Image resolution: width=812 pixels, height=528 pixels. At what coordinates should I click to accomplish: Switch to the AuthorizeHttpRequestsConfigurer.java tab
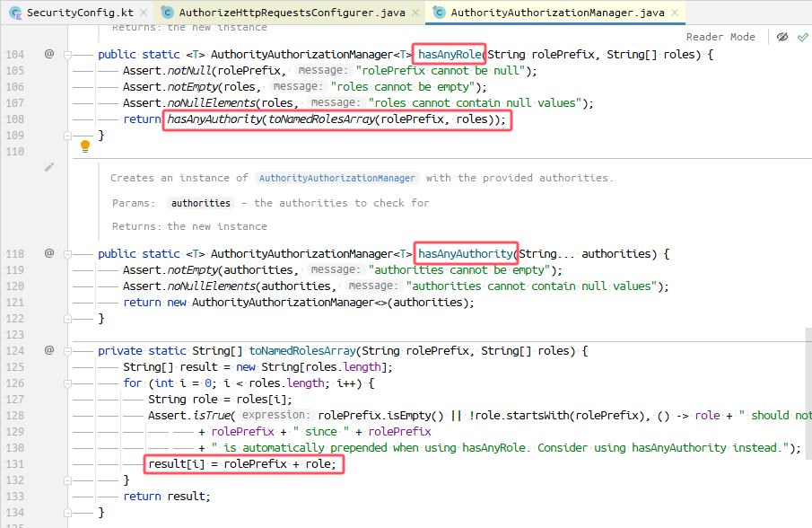292,13
